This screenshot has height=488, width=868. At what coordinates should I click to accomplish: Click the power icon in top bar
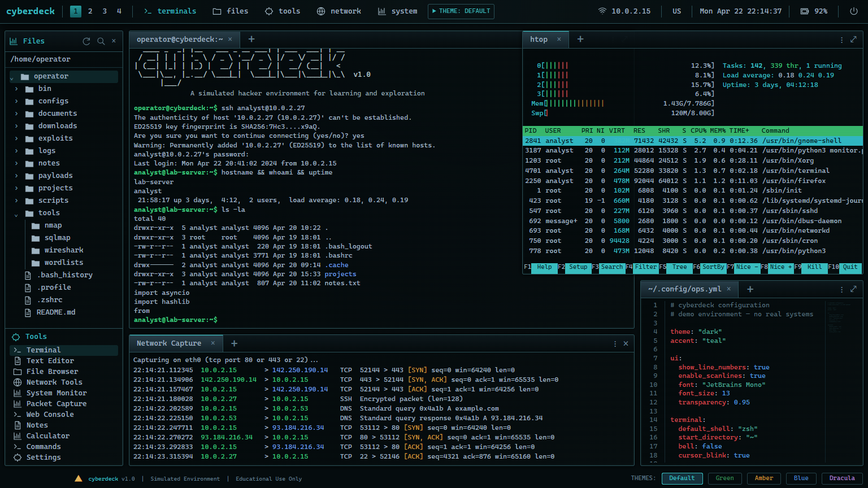[853, 11]
